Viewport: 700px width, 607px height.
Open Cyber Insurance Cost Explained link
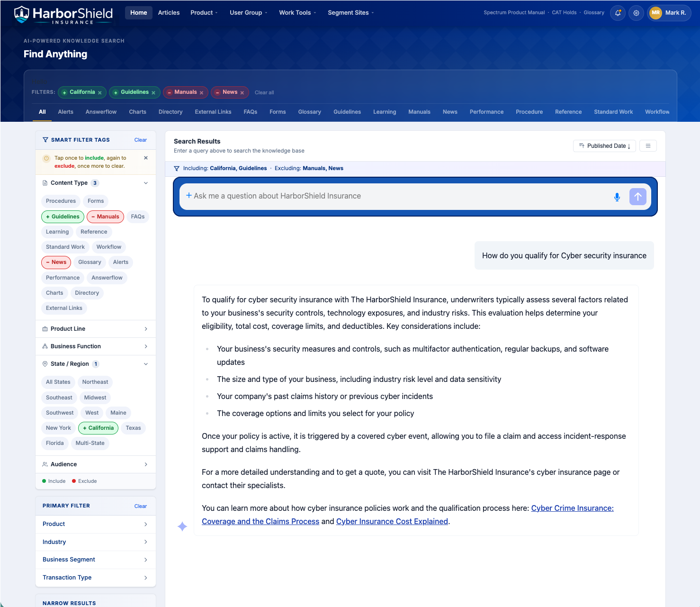392,521
